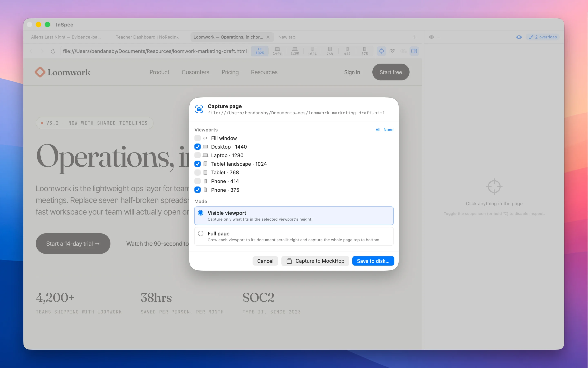The height and width of the screenshot is (368, 588).
Task: Cancel the capture dialog
Action: [x=265, y=261]
